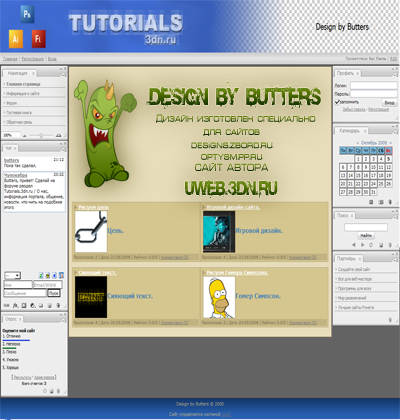The width and height of the screenshot is (400, 420).
Task: Open the Homer Simpson thumbnail image
Action: coord(219,297)
